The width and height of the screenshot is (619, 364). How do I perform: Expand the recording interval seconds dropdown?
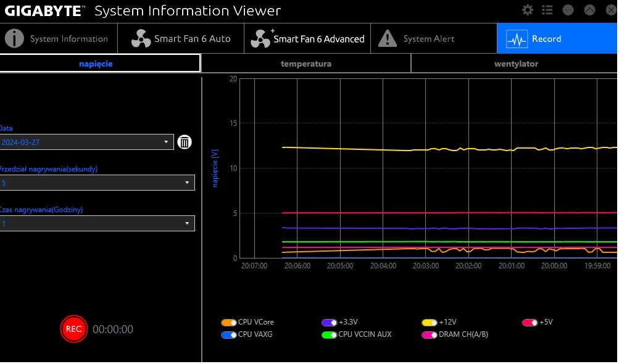(97, 183)
